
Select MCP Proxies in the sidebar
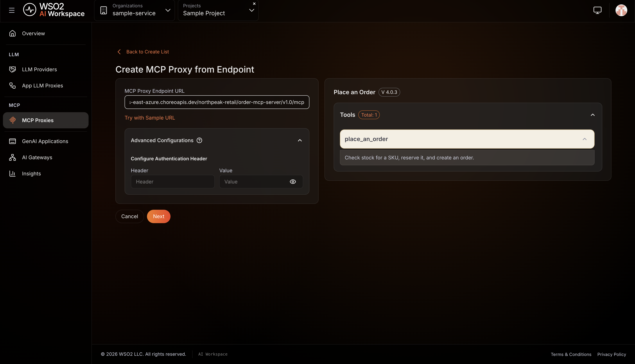coord(46,120)
